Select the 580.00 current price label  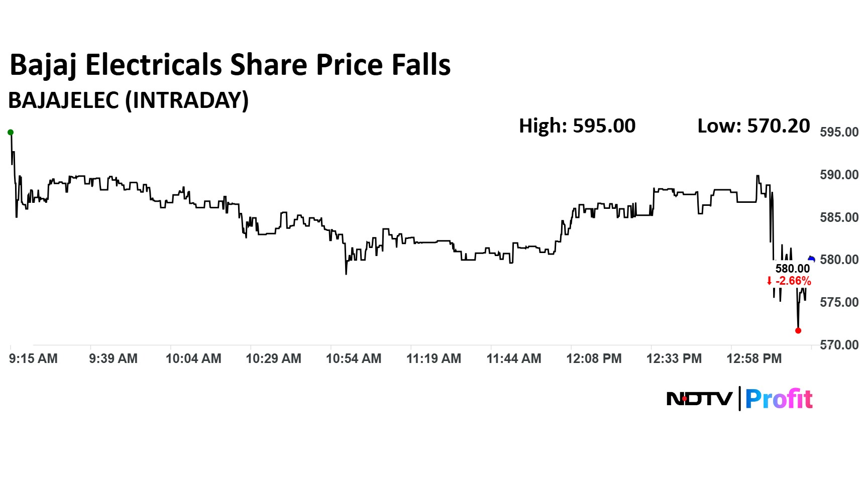pyautogui.click(x=793, y=269)
